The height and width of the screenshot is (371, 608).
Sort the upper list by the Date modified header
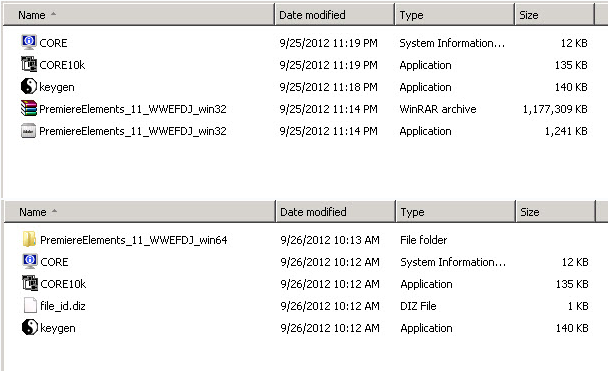335,15
